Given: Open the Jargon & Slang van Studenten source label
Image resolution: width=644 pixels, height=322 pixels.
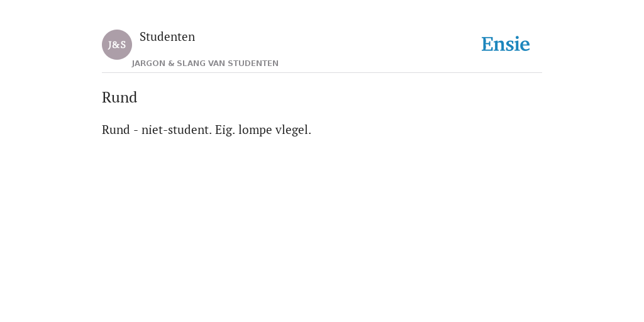Looking at the screenshot, I should click(x=205, y=64).
